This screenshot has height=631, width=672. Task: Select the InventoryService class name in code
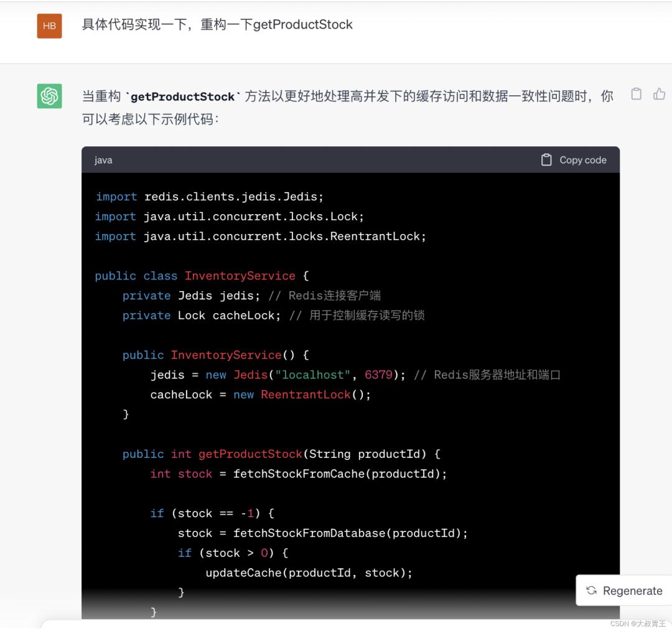click(240, 276)
